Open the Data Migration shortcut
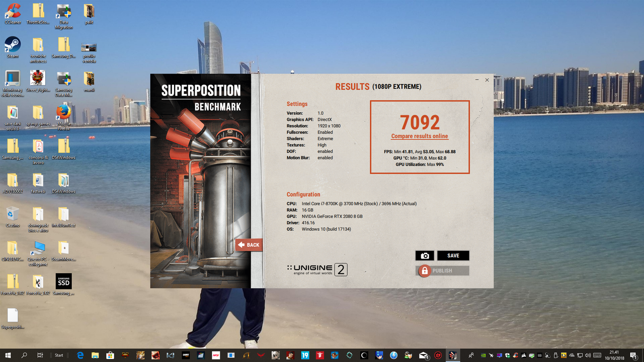This screenshot has width=644, height=362. point(63,16)
